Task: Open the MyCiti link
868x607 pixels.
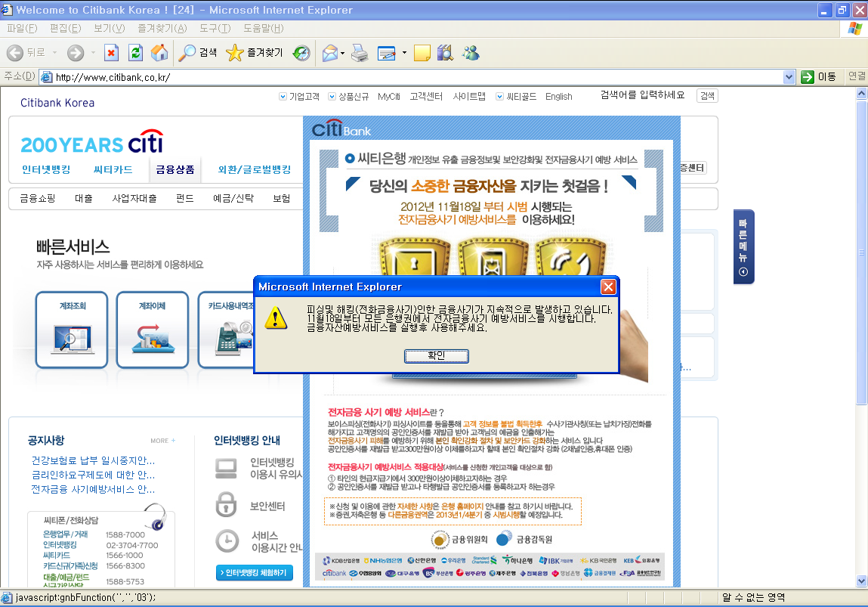Action: click(388, 96)
